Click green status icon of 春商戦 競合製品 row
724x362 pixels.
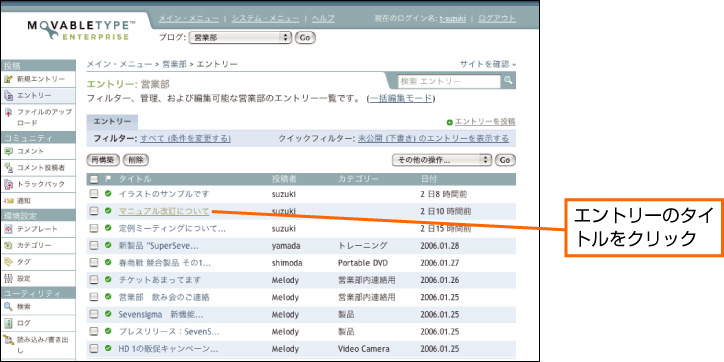[108, 262]
